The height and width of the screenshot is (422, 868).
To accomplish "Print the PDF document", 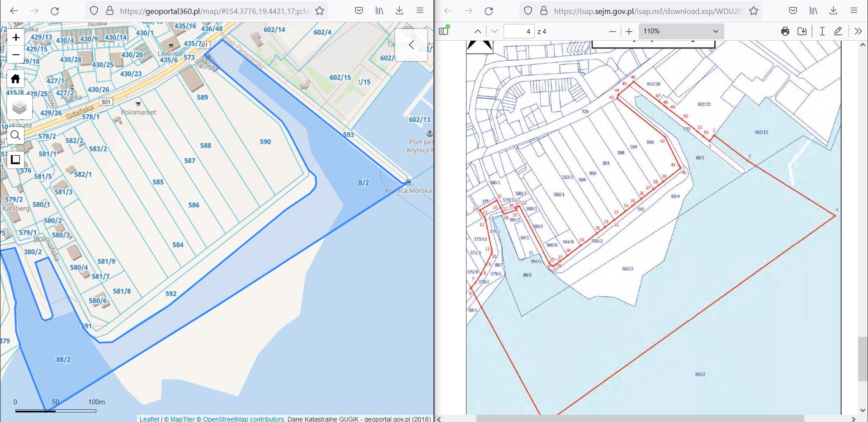I will tap(785, 31).
